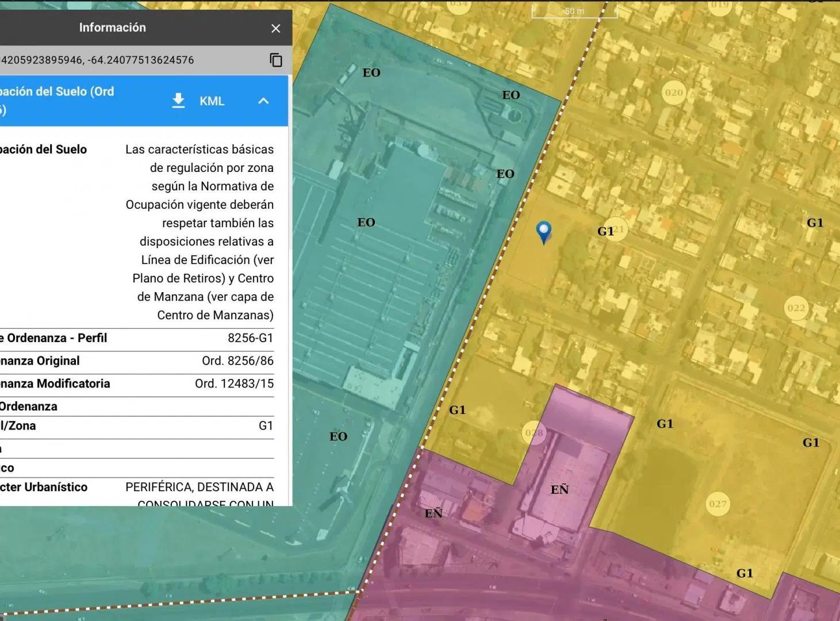The height and width of the screenshot is (621, 840).
Task: Click the description text about Línea de Edificación
Action: (x=200, y=232)
